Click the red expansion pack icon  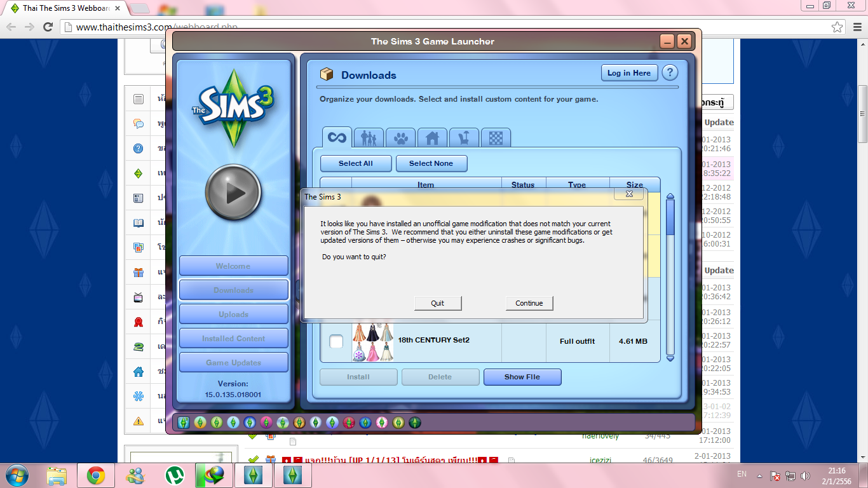tap(349, 422)
